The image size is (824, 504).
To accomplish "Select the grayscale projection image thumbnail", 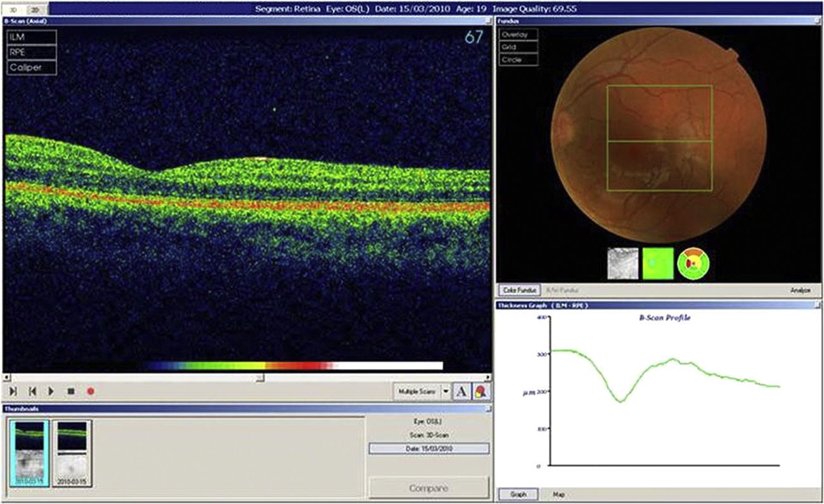I will [x=622, y=263].
